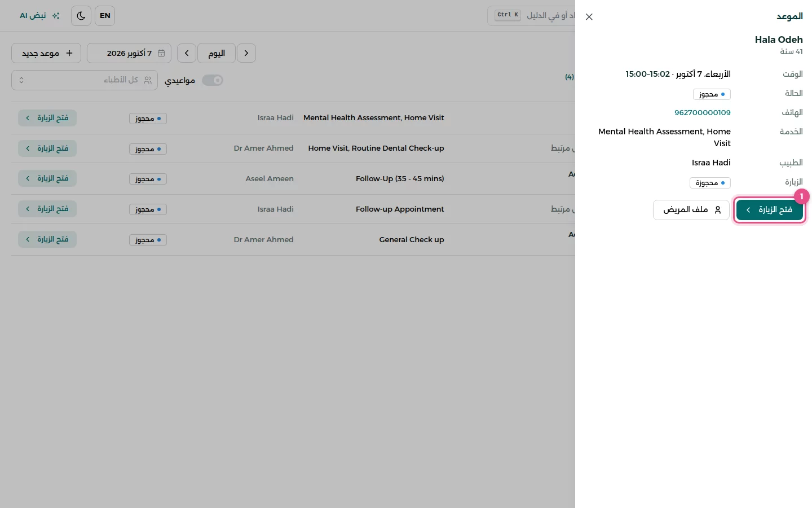
Task: Click Israa Hadi doctor name in panel
Action: click(x=711, y=163)
